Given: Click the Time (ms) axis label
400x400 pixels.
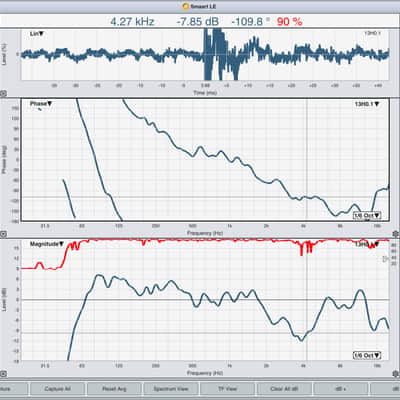Looking at the screenshot, I should 205,93.
